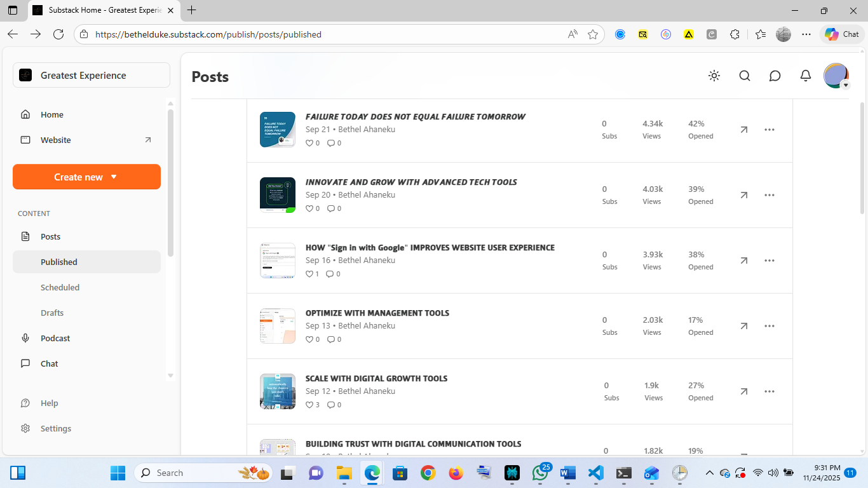Switch to the Scheduled posts section

coord(60,287)
